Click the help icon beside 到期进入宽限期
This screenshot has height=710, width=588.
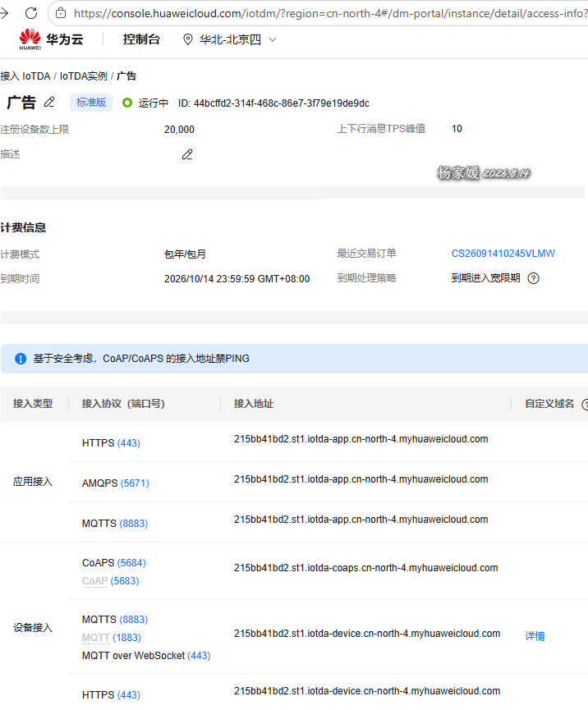tap(534, 278)
